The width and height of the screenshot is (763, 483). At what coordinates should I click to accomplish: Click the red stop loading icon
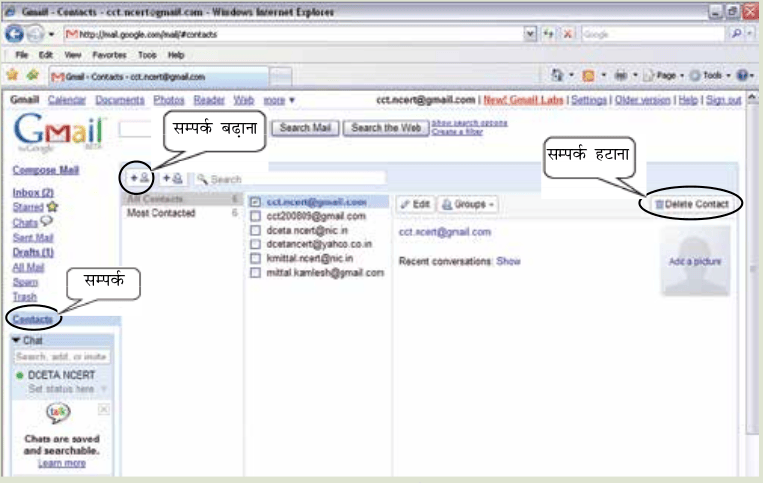[567, 34]
